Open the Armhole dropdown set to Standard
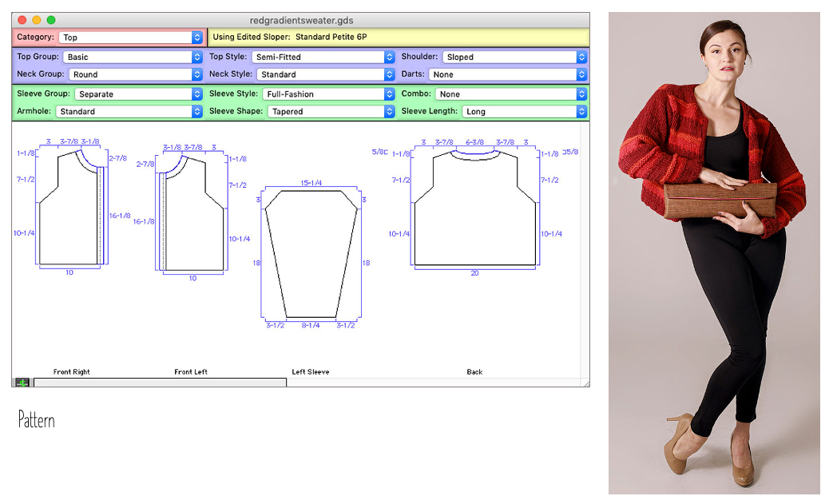This screenshot has height=504, width=833. pyautogui.click(x=129, y=112)
